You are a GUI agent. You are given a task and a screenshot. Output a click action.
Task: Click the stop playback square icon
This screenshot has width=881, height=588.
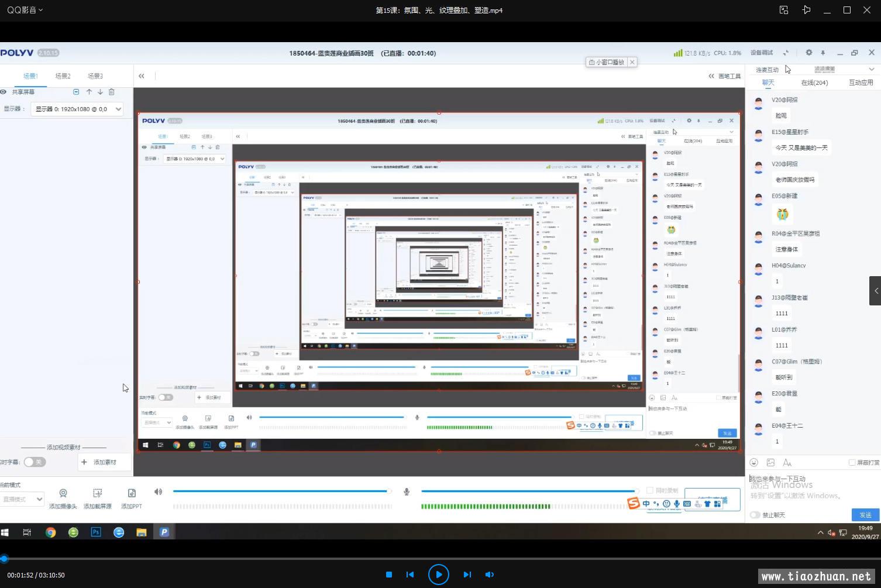pyautogui.click(x=389, y=575)
